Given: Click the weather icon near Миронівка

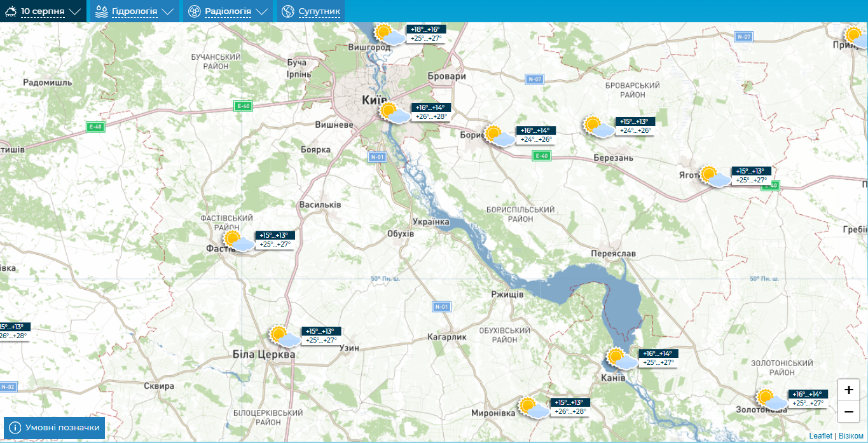Looking at the screenshot, I should point(534,408).
